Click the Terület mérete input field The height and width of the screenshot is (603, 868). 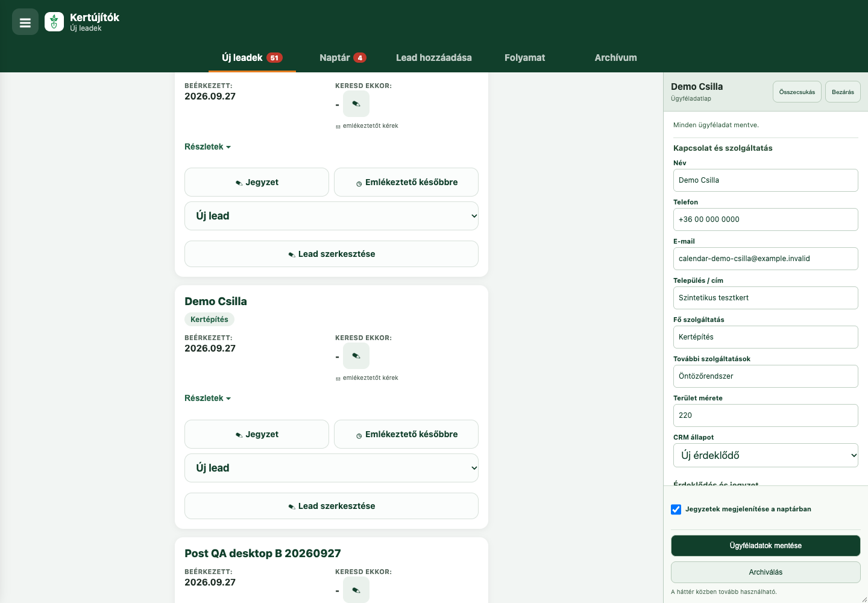coord(766,415)
